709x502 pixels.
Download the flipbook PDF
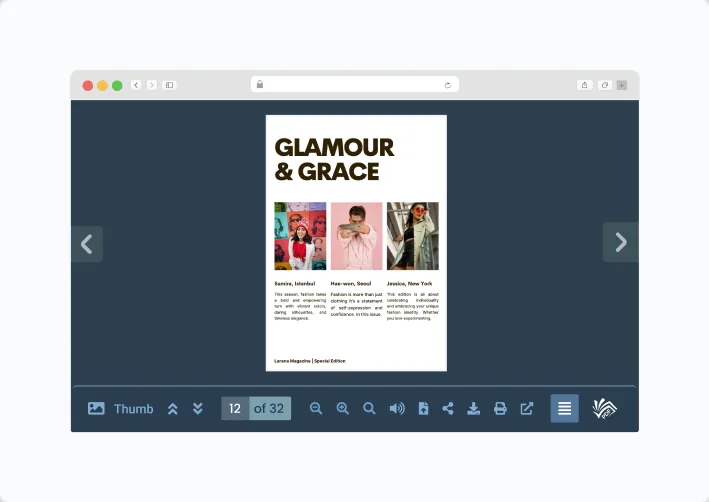(x=473, y=408)
